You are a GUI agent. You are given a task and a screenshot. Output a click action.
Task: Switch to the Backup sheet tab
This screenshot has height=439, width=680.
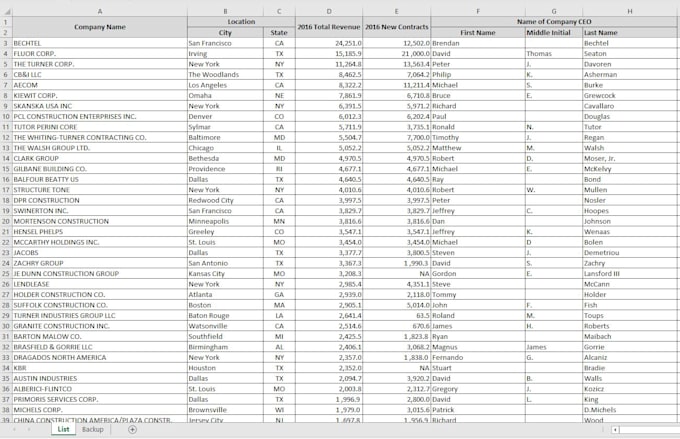point(93,429)
